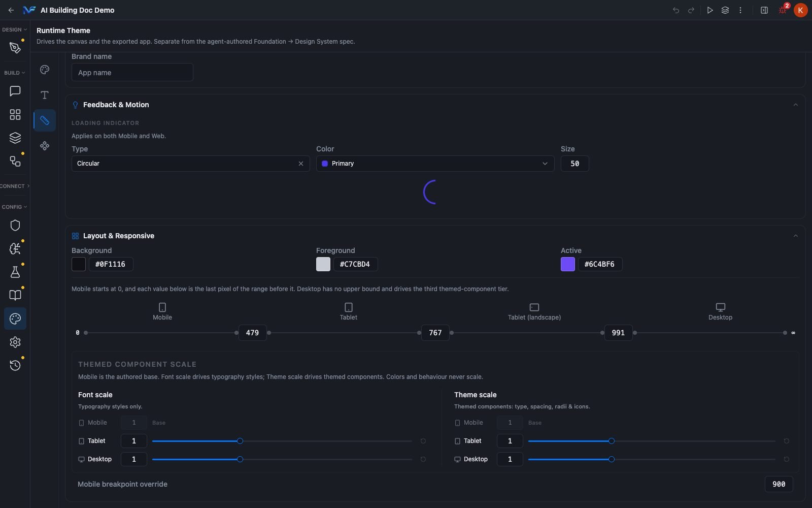Toggle the side panel layout icon
Screen dimensions: 812x508
764,10
